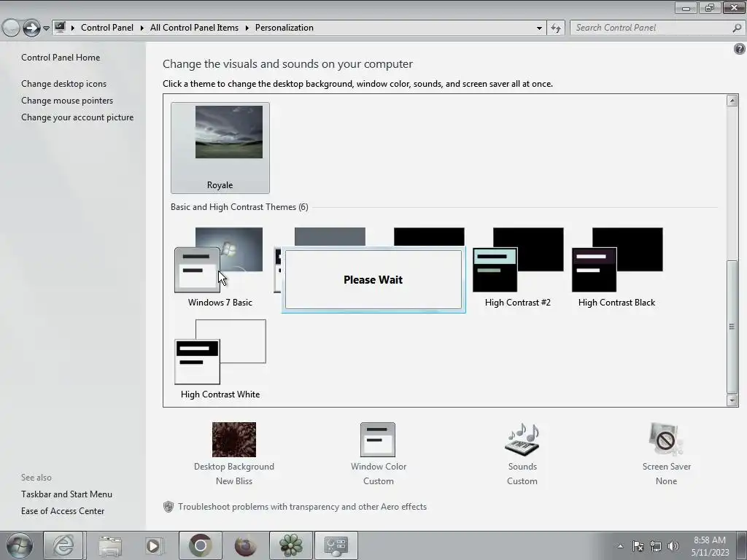Open Firefox from the taskbar
Screen dimensions: 747x560
pos(245,545)
